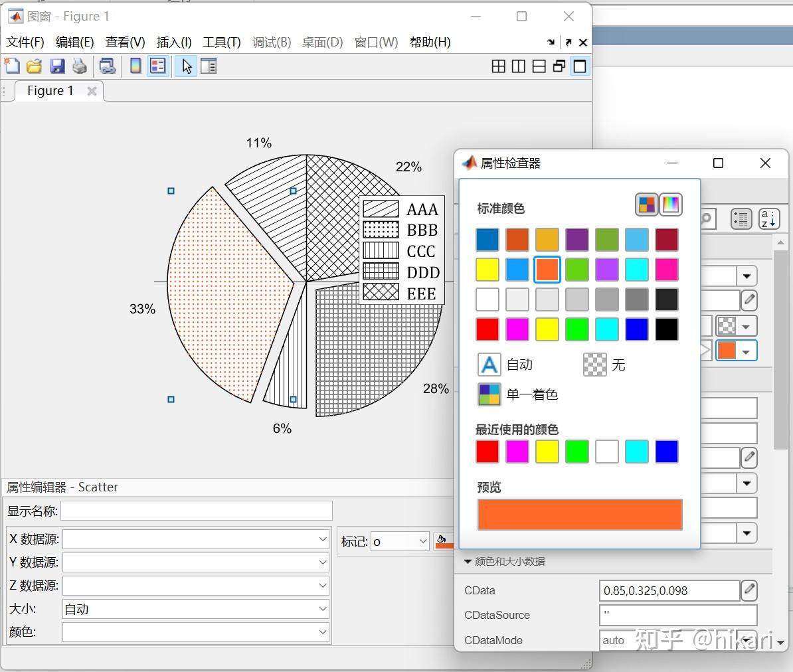Select the standard colors palette icon
The height and width of the screenshot is (672, 793).
[x=646, y=205]
